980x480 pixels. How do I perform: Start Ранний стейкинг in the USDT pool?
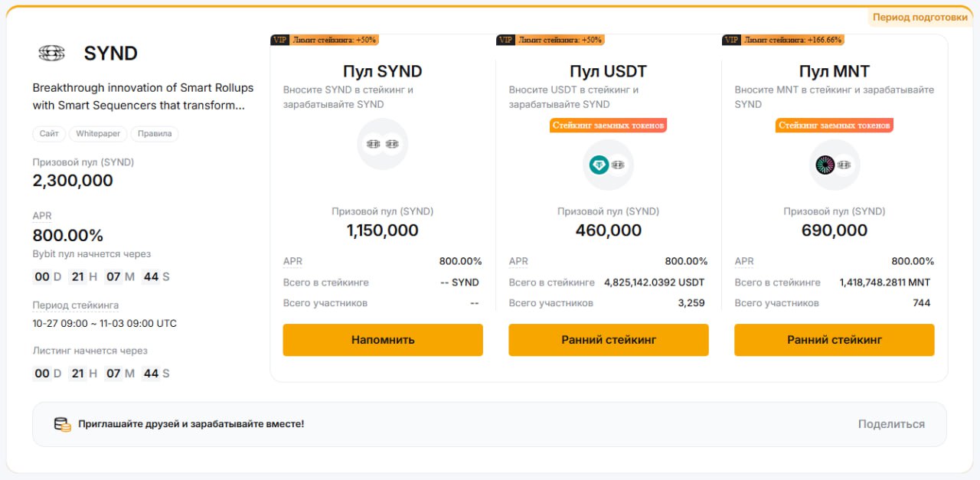click(x=608, y=339)
